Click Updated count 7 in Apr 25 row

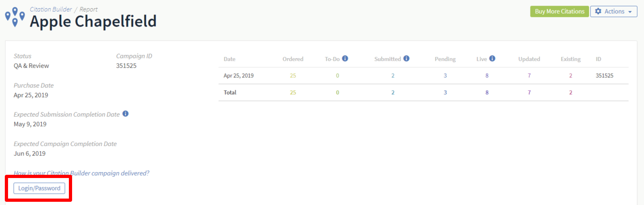[x=529, y=76]
